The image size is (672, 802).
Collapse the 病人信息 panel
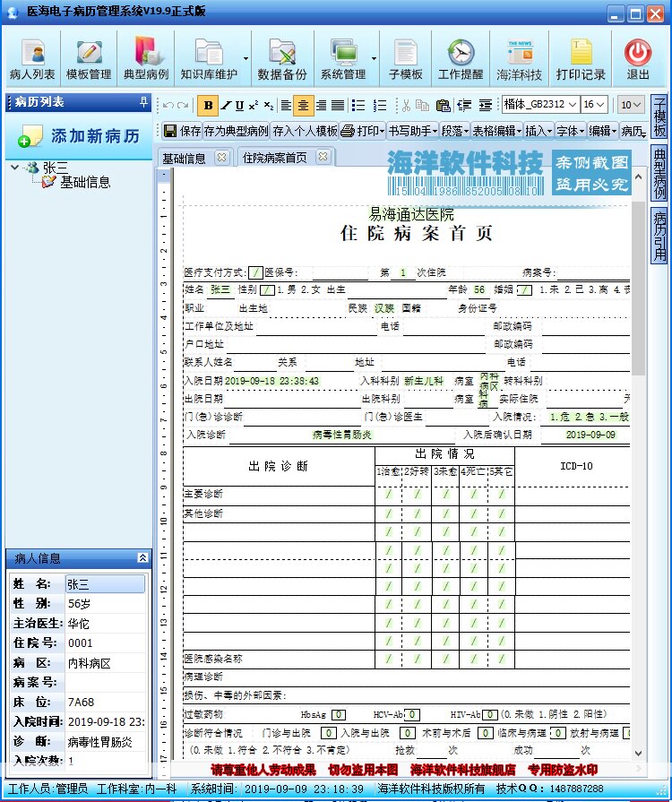click(142, 557)
